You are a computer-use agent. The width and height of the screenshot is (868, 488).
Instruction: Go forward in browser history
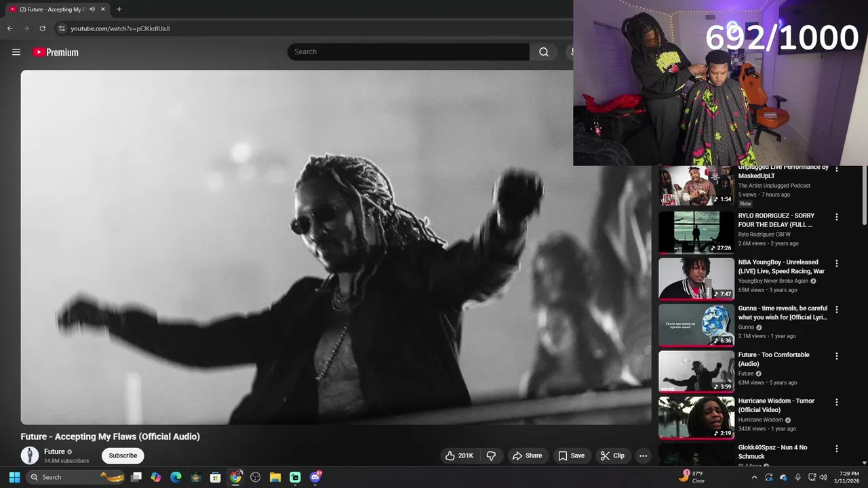point(26,28)
